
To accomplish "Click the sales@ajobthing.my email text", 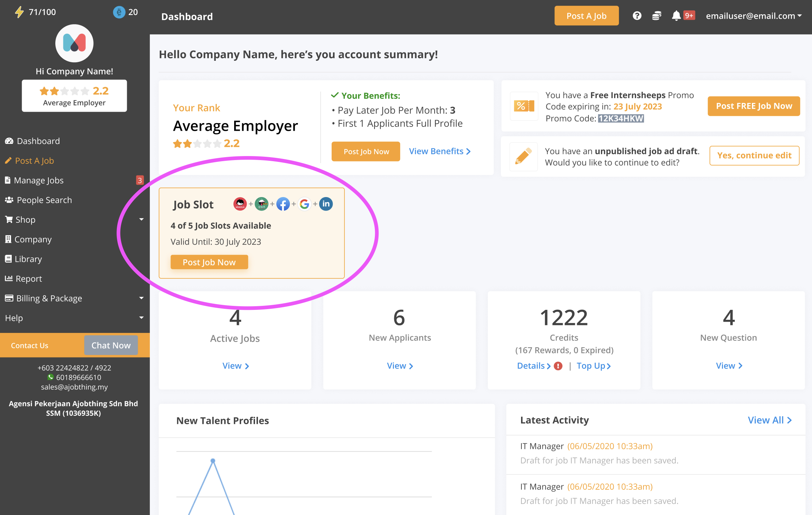I will click(x=74, y=387).
